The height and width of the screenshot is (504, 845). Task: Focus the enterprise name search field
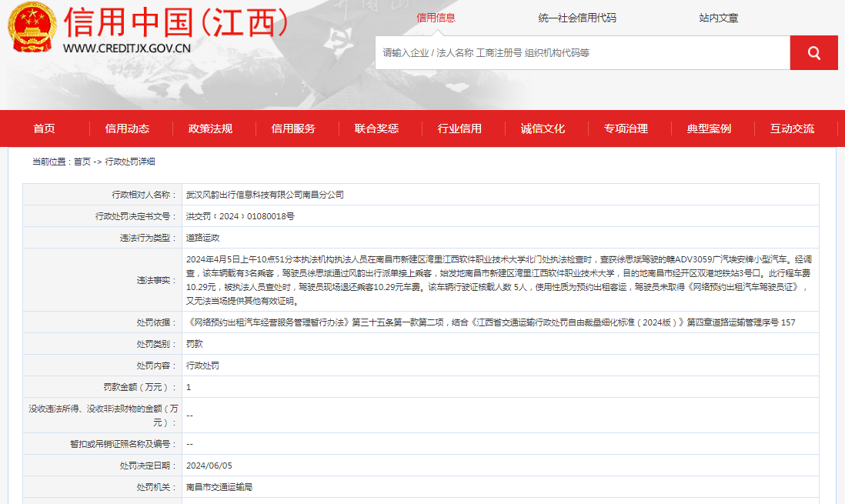(583, 53)
